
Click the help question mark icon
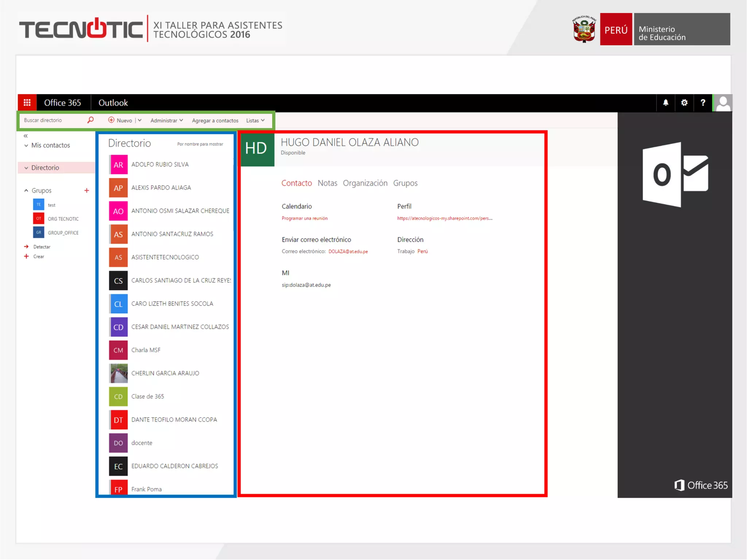point(703,103)
